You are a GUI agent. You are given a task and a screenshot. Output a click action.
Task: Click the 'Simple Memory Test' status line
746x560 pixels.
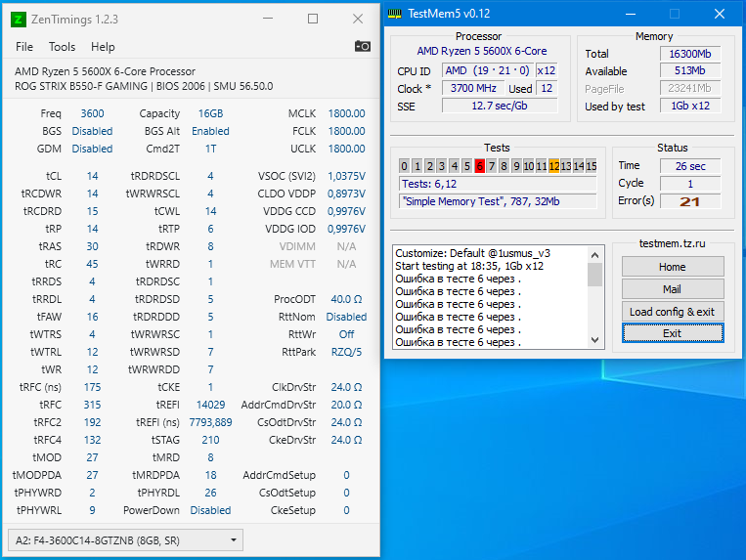(x=498, y=201)
